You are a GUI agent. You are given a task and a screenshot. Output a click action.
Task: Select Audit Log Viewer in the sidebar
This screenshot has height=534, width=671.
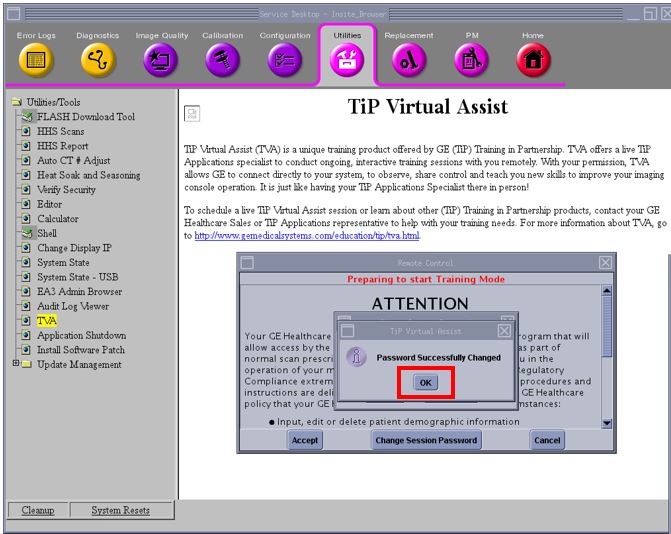[x=72, y=306]
